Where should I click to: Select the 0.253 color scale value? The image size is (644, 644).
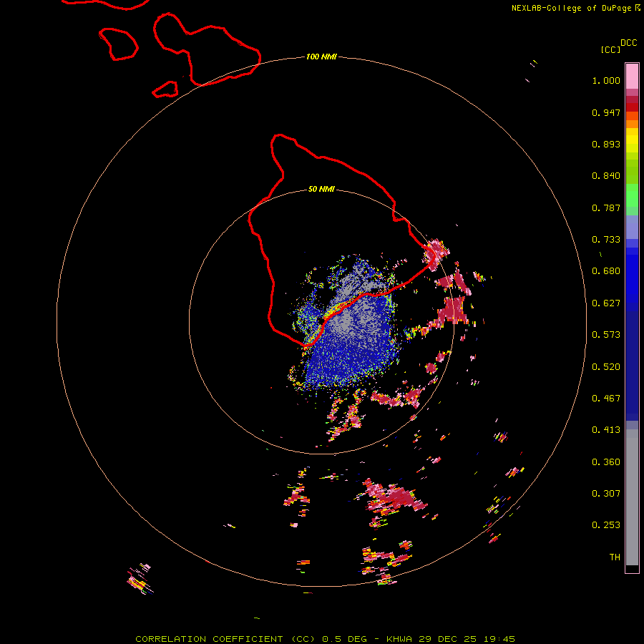point(606,525)
